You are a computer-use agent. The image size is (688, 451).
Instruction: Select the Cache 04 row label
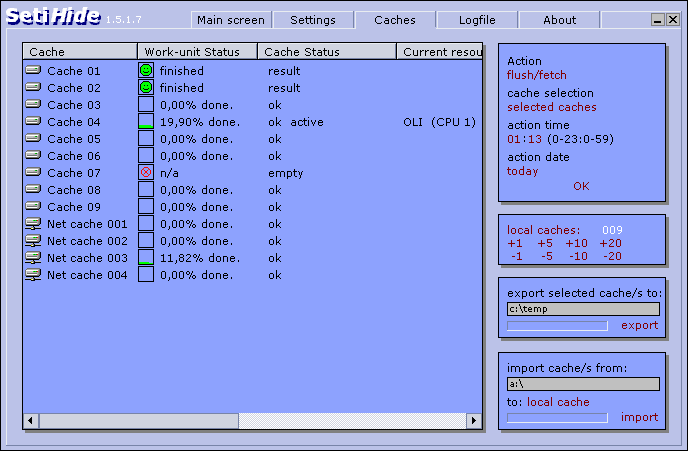pos(74,122)
